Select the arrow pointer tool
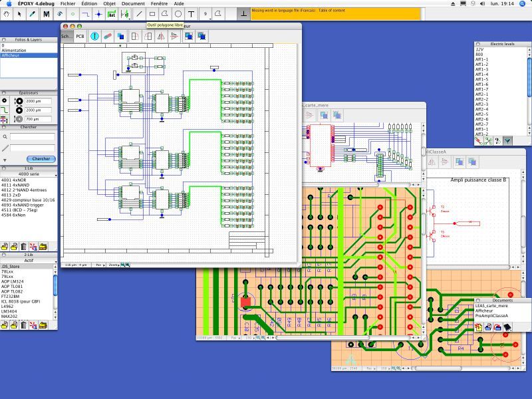This screenshot has height=399, width=532. pyautogui.click(x=19, y=14)
